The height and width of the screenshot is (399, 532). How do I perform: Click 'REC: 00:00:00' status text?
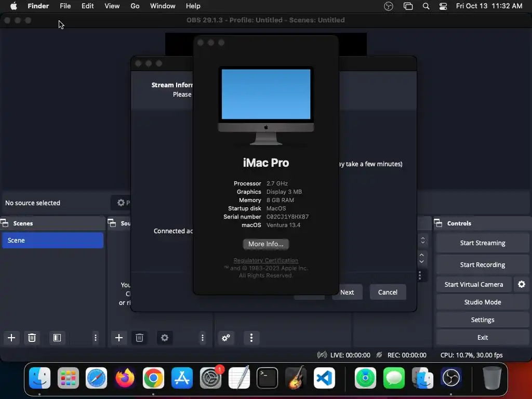click(x=407, y=355)
